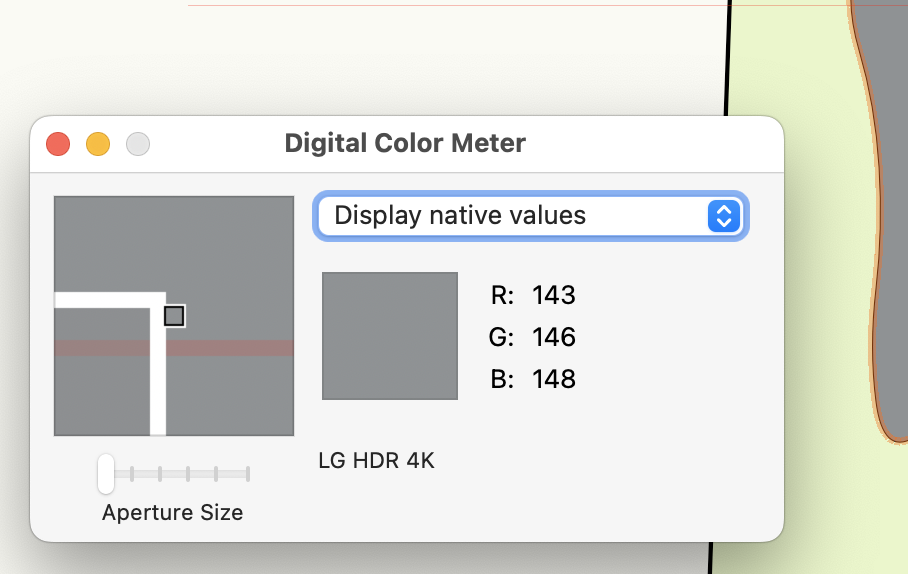Click the rightmost tick of the aperture slider
The image size is (908, 574).
[248, 473]
